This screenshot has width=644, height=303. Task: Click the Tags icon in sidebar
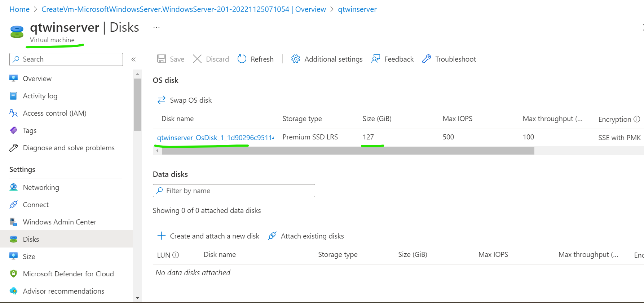[14, 130]
